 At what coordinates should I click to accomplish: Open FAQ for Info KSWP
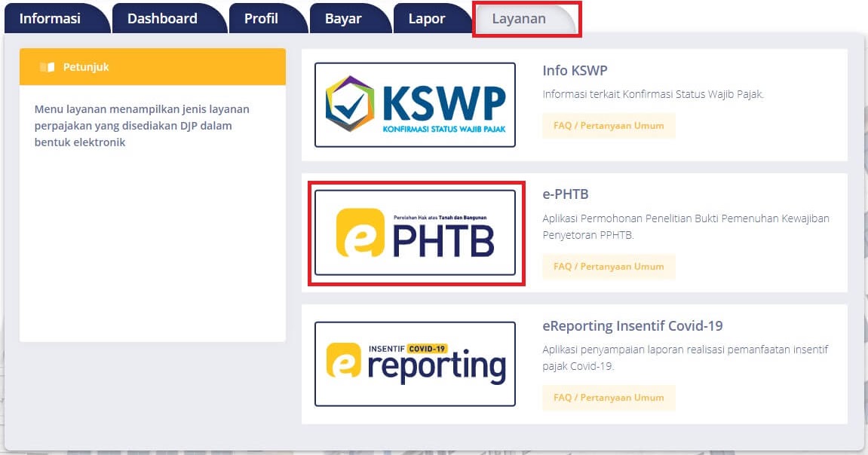point(609,126)
